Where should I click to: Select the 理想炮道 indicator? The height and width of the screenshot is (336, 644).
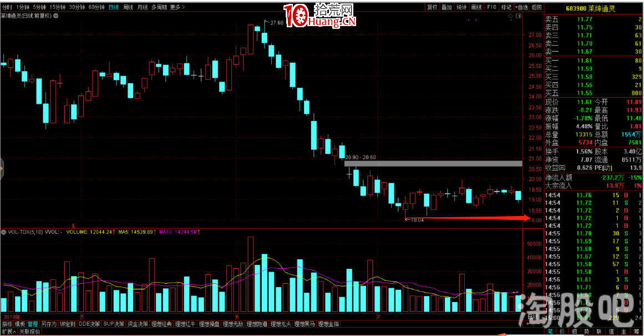257,324
